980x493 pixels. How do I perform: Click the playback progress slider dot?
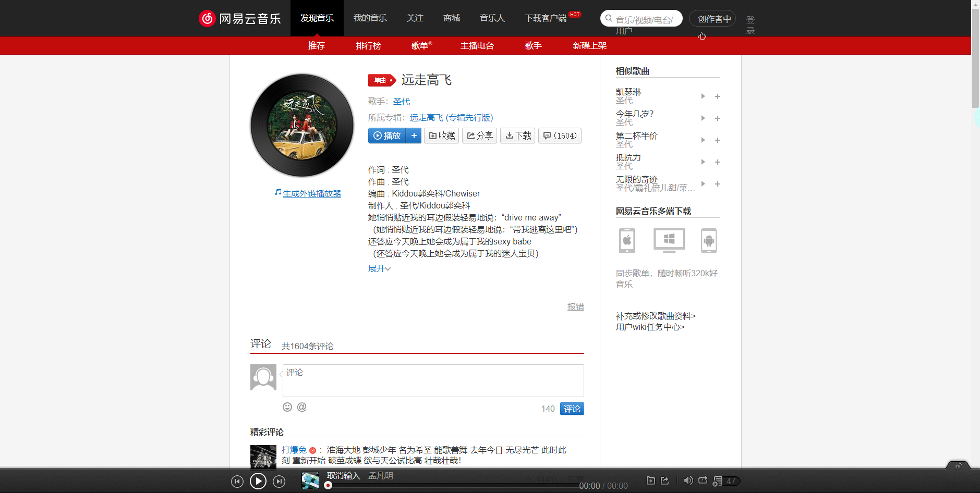328,485
